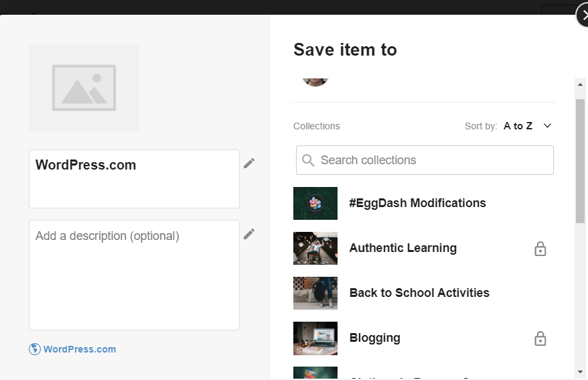This screenshot has height=380, width=588.
Task: Click the Blogging collection thumbnail
Action: pyautogui.click(x=315, y=338)
